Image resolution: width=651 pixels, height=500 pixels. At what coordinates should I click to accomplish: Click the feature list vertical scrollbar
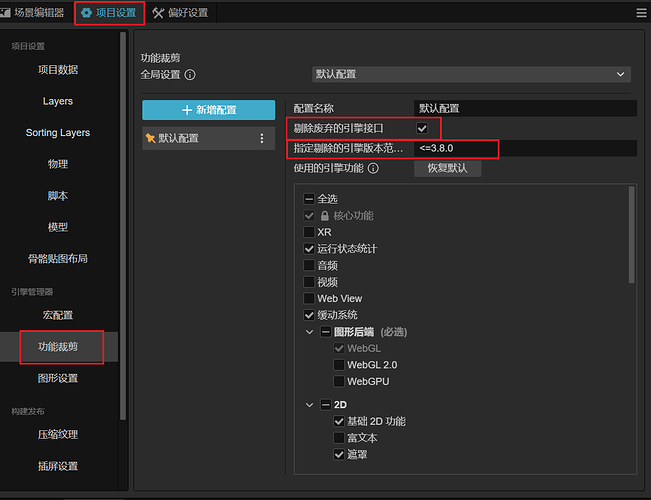[x=631, y=235]
